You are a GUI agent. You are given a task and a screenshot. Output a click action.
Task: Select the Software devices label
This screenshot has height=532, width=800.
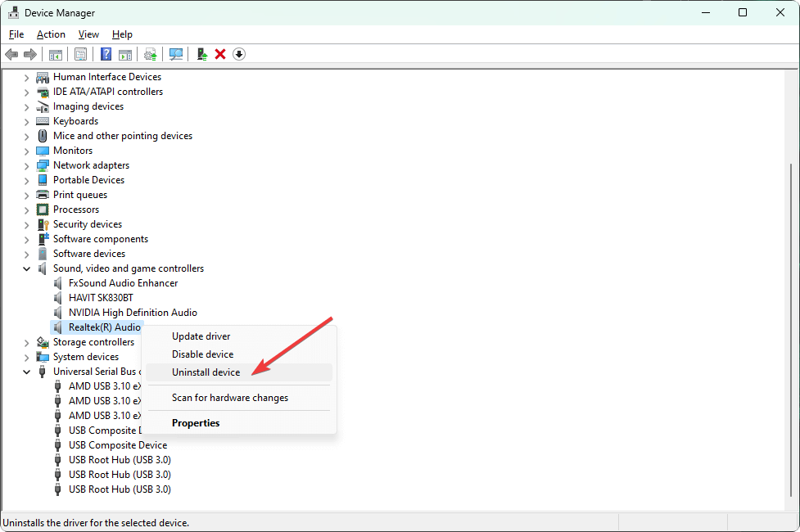(89, 254)
